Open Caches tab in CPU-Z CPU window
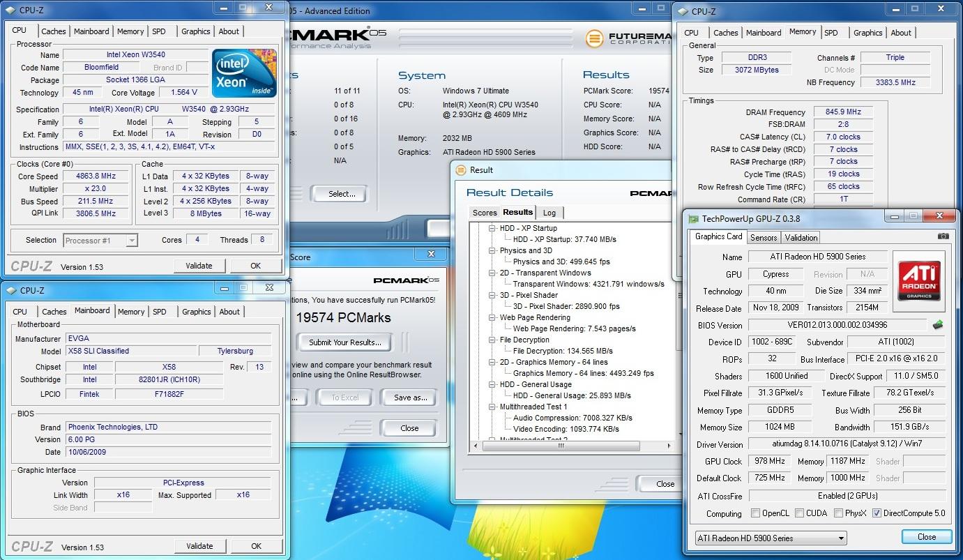The image size is (963, 560). point(54,31)
